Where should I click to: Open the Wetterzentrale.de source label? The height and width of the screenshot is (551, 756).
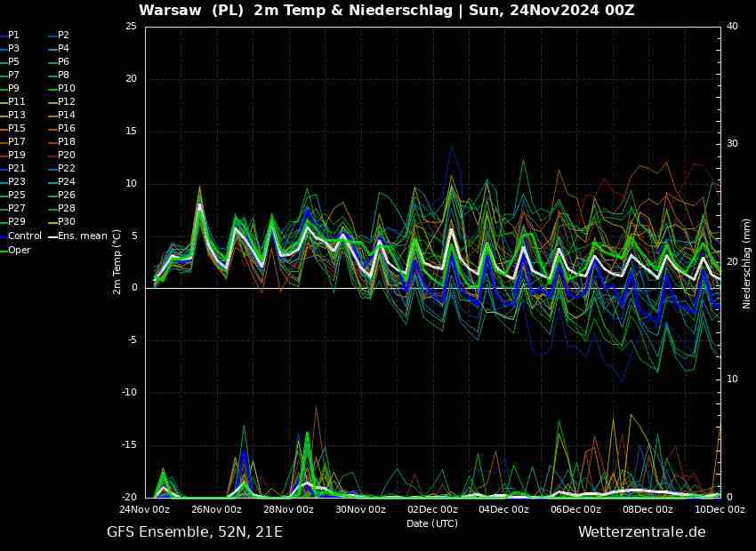pos(642,532)
